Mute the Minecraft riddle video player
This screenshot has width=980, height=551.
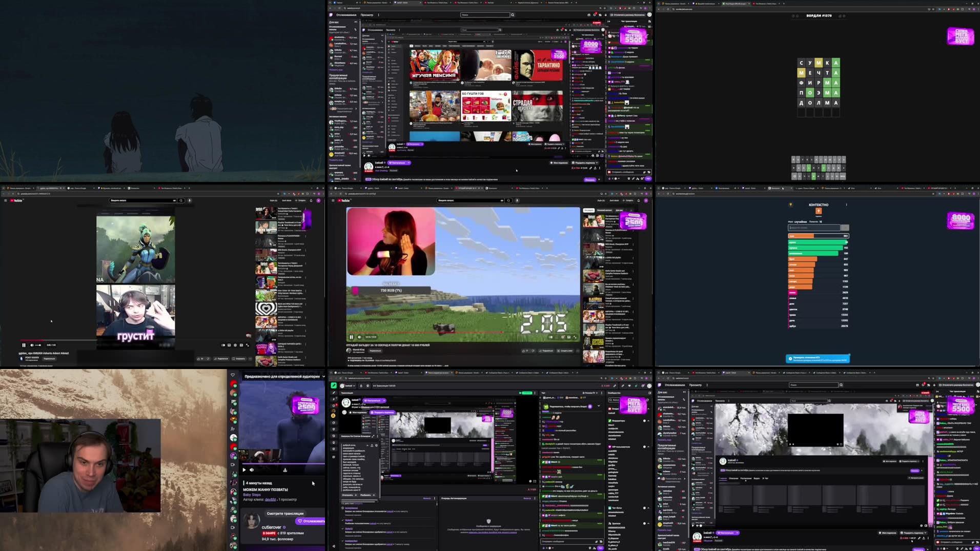click(x=359, y=337)
